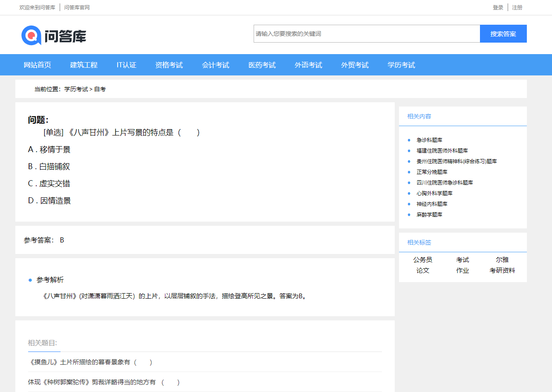Image resolution: width=552 pixels, height=392 pixels.
Task: Open the 注册 link
Action: 517,8
